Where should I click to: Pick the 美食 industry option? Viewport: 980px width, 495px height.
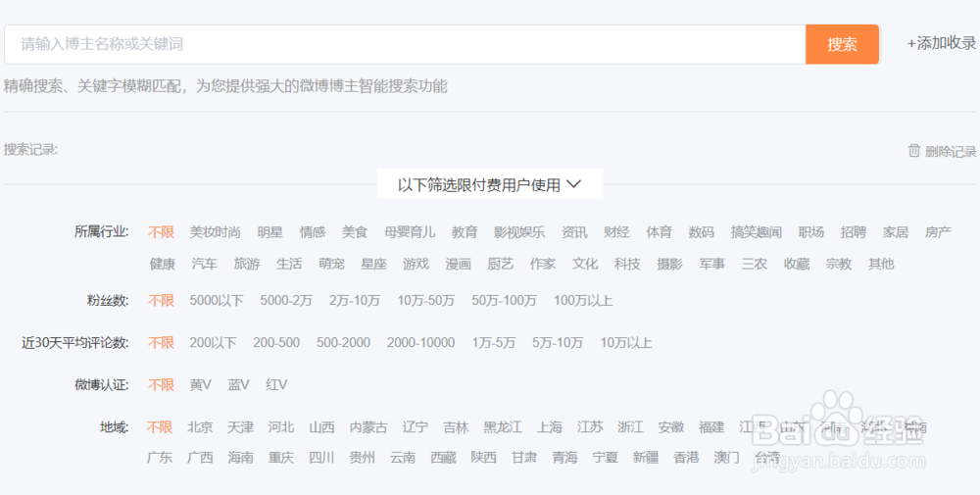(355, 232)
